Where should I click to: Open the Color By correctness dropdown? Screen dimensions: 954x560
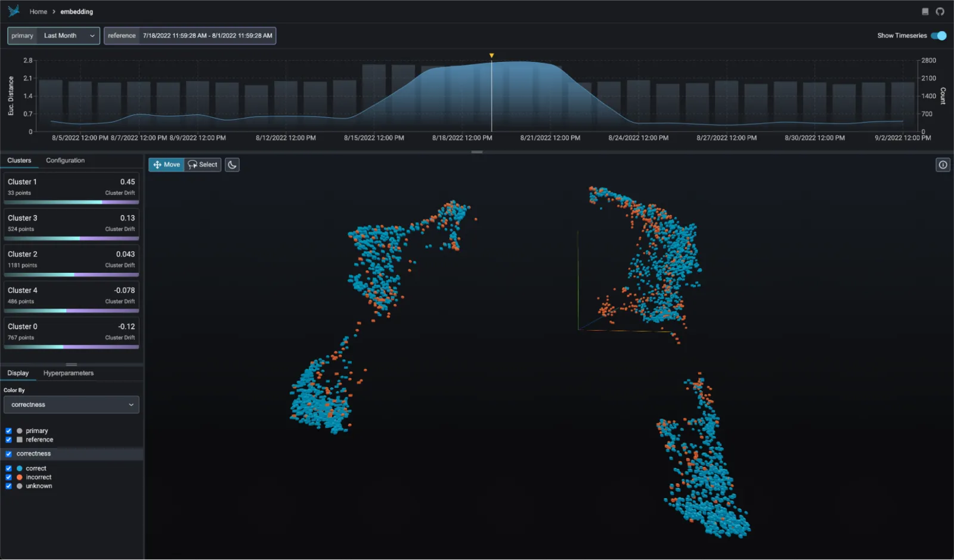[x=71, y=405]
